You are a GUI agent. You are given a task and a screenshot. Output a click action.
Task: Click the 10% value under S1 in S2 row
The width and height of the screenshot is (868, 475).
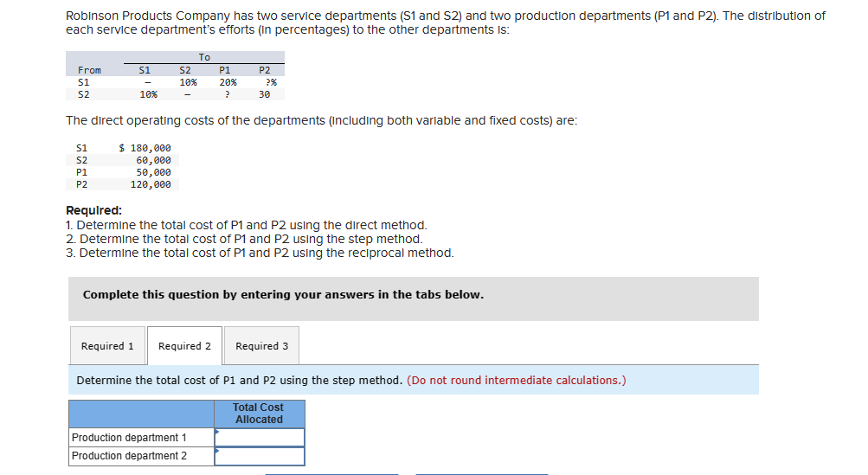point(148,94)
